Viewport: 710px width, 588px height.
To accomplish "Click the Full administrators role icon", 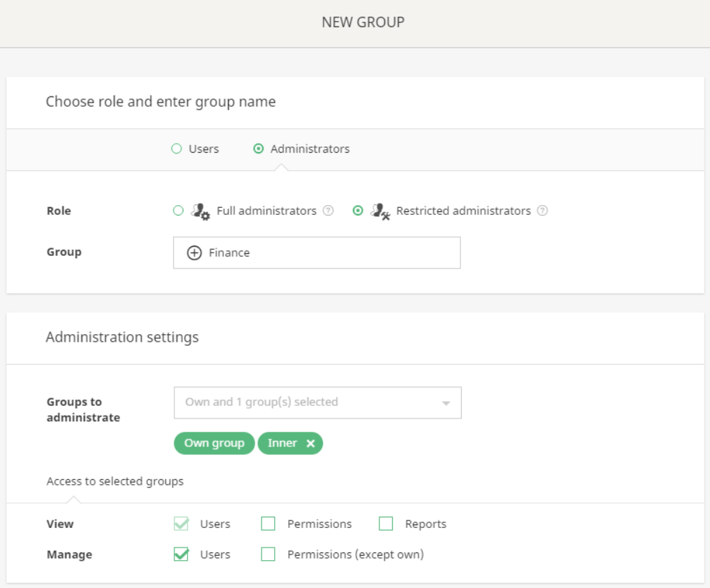I will click(x=201, y=211).
